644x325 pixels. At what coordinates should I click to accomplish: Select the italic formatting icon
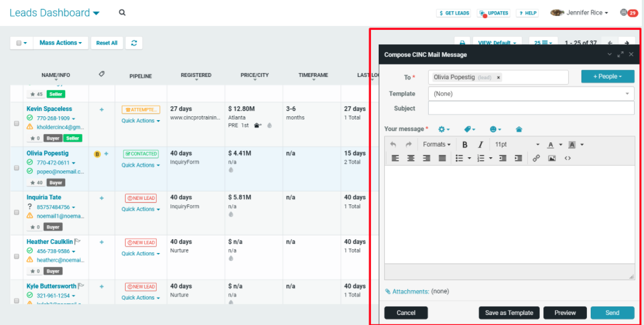480,144
